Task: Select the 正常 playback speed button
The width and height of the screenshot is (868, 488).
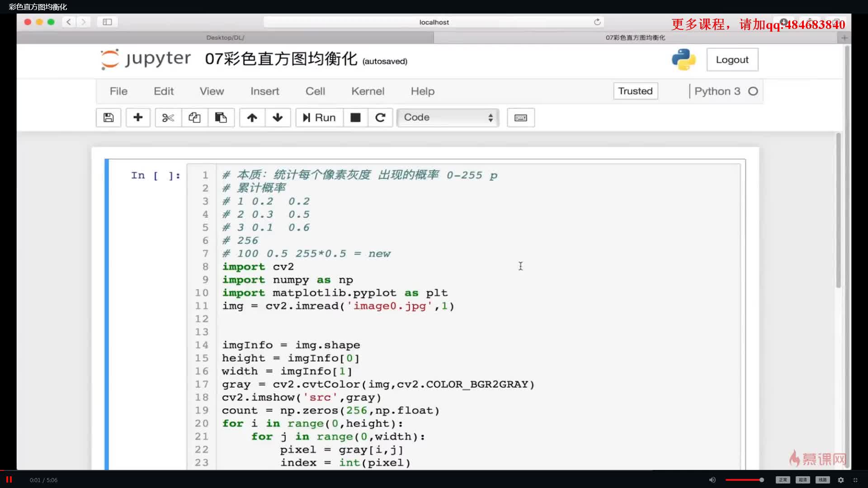Action: pyautogui.click(x=783, y=480)
